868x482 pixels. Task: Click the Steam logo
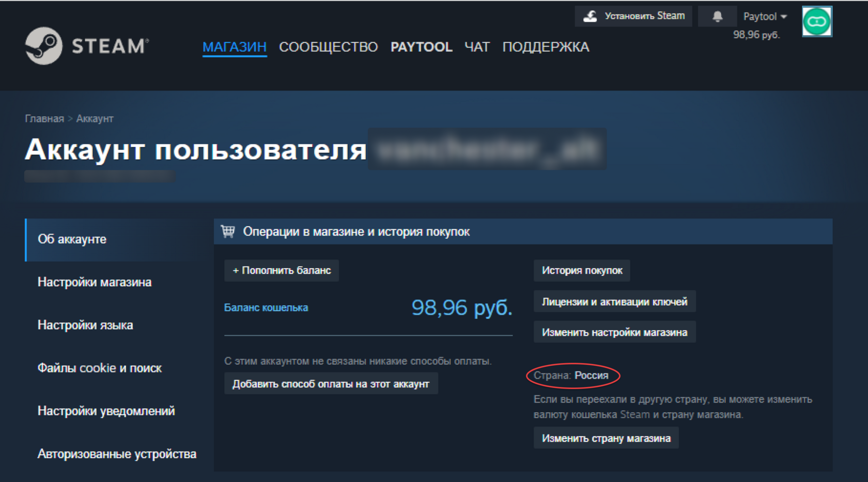click(x=87, y=46)
